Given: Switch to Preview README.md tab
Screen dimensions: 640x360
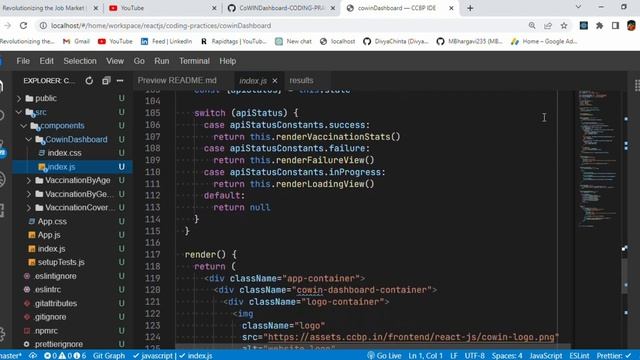Looking at the screenshot, I should click(x=177, y=80).
